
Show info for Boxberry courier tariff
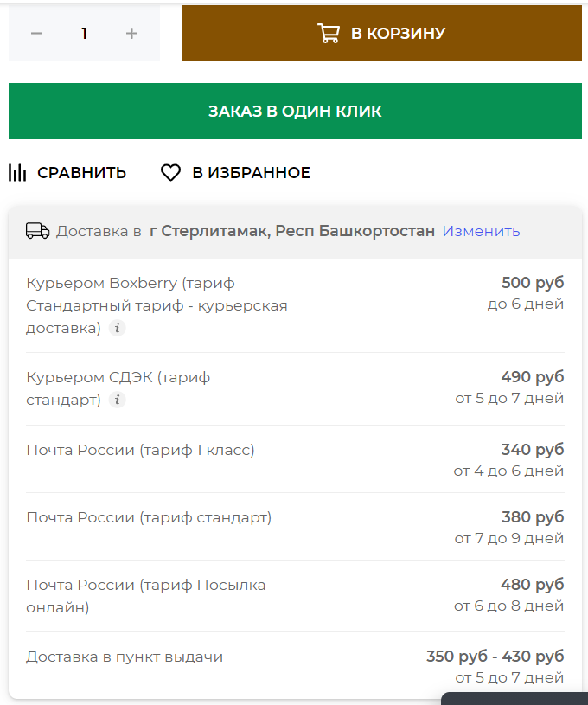(118, 328)
